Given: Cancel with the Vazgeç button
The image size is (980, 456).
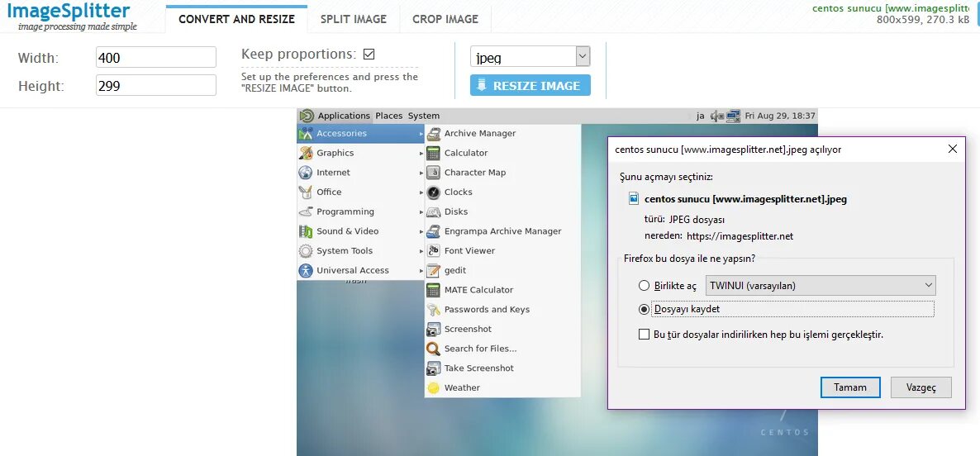Looking at the screenshot, I should 921,387.
